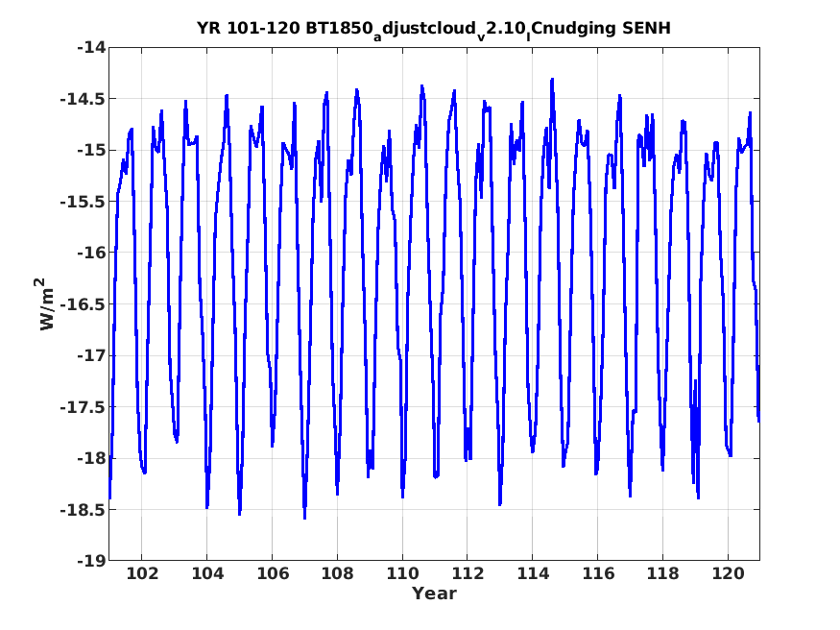
Task: Click the y-axis tick label '-14'
Action: (91, 48)
